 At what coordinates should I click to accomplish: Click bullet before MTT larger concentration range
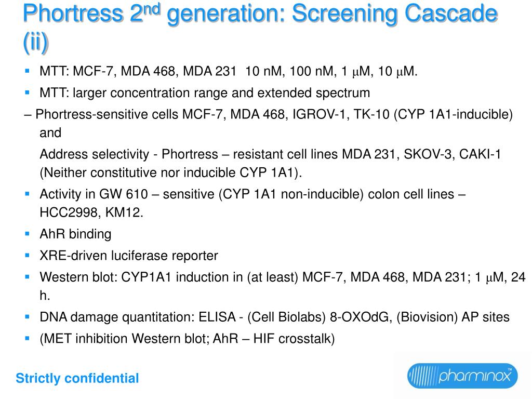pyautogui.click(x=28, y=92)
